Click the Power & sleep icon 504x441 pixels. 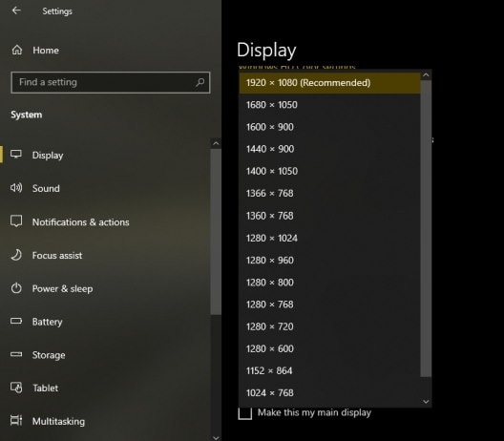coord(16,288)
